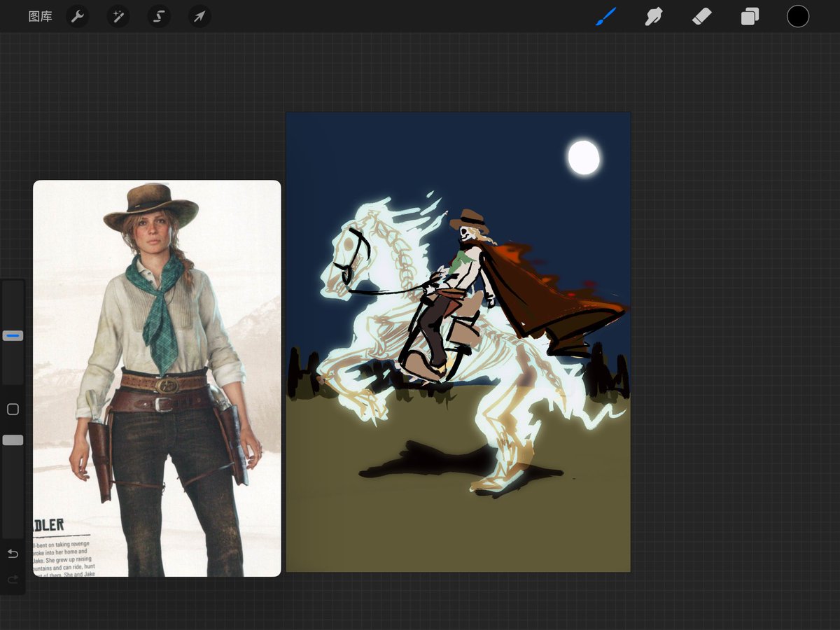Image resolution: width=840 pixels, height=630 pixels.
Task: Select the Smudge tool
Action: (x=654, y=17)
